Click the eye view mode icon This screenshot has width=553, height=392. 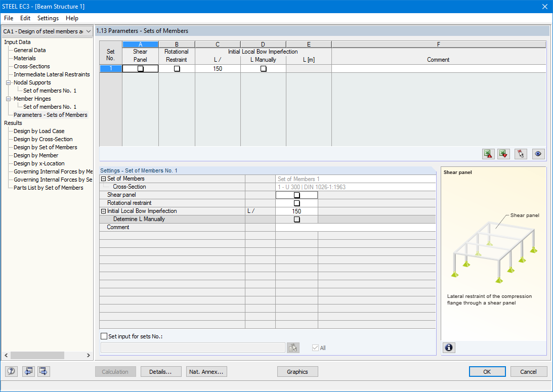(x=538, y=154)
